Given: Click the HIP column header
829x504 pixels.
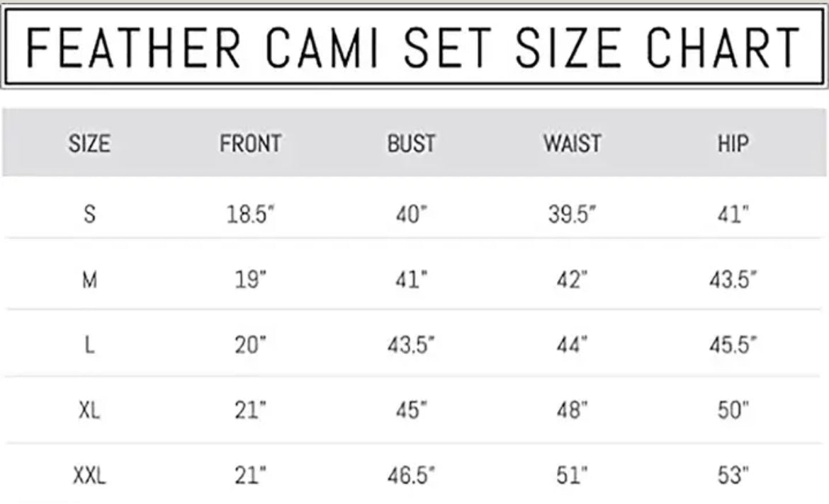Looking at the screenshot, I should point(733,144).
